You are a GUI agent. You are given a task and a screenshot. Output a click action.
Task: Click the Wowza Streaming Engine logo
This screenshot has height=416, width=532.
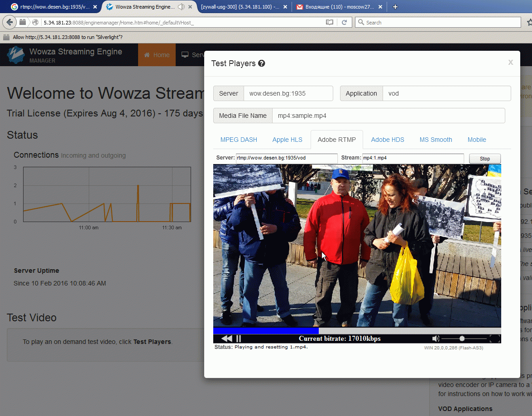[x=16, y=55]
